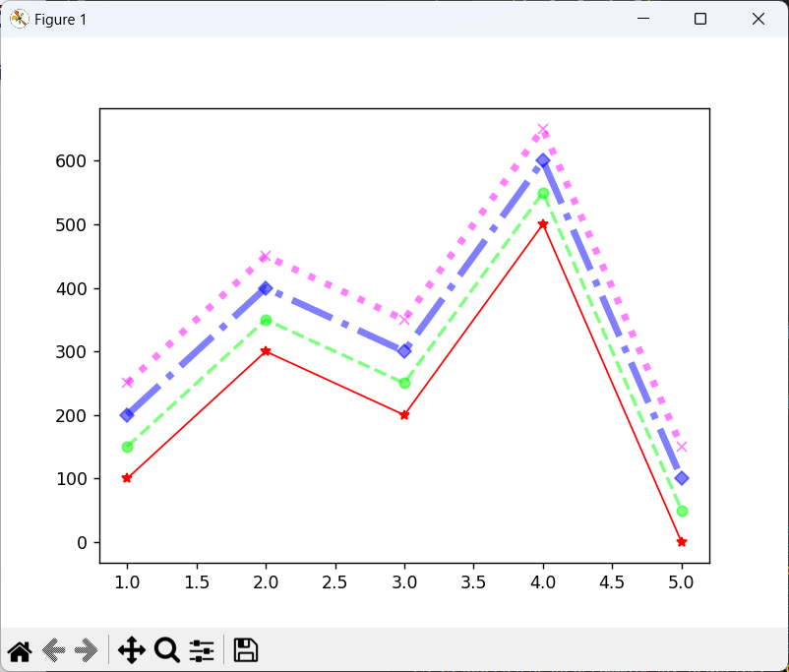
Task: Click the x-axis label 3.5
Action: (x=473, y=582)
